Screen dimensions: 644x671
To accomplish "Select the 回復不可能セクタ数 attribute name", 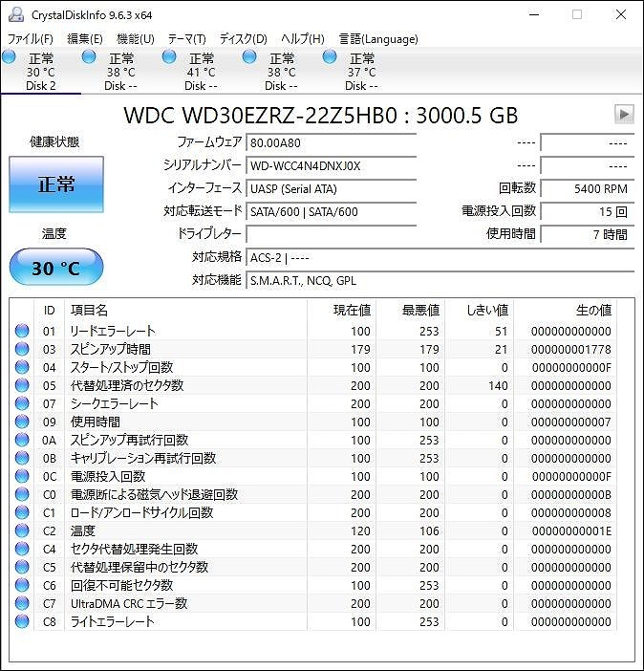I will pyautogui.click(x=121, y=585).
